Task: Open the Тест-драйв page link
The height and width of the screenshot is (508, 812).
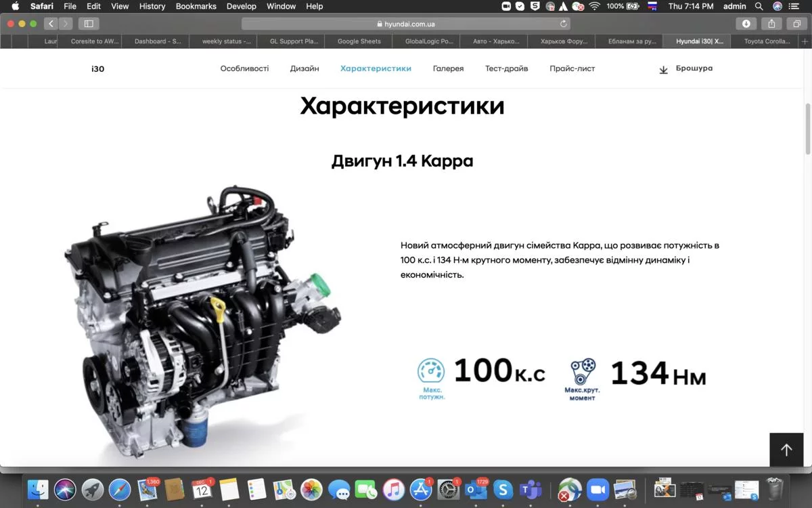Action: tap(506, 68)
